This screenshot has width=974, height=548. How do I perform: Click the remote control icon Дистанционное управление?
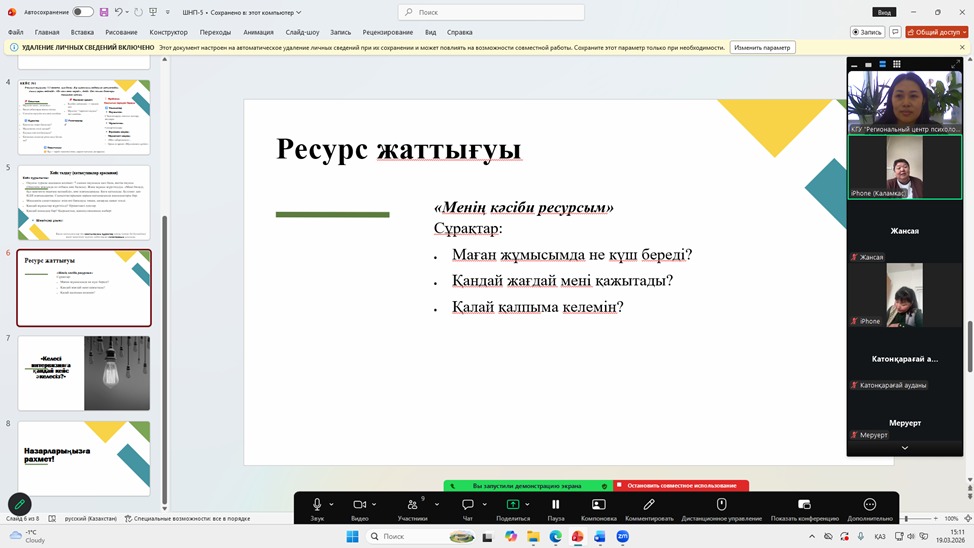721,505
